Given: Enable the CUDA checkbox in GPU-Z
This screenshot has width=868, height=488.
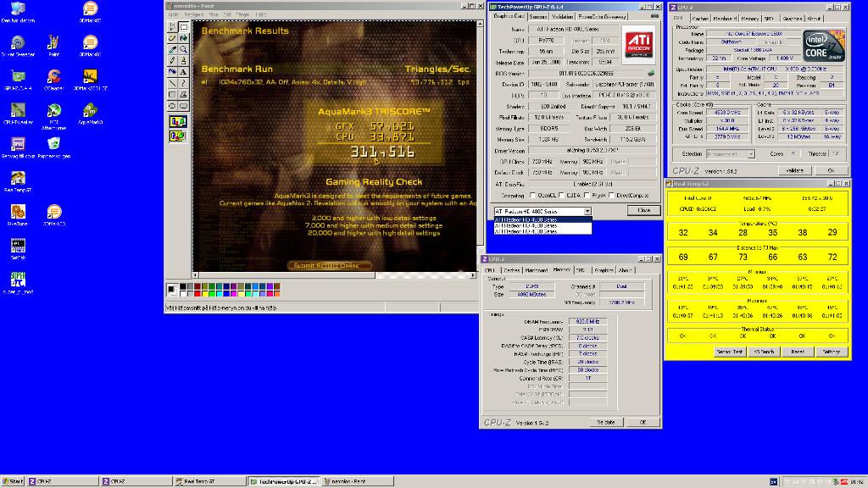Looking at the screenshot, I should (x=561, y=196).
